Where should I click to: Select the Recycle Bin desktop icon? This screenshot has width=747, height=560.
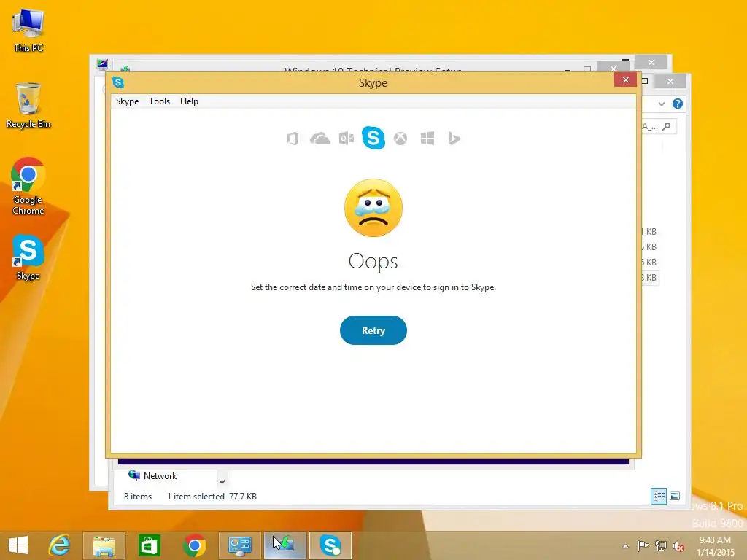(x=28, y=105)
